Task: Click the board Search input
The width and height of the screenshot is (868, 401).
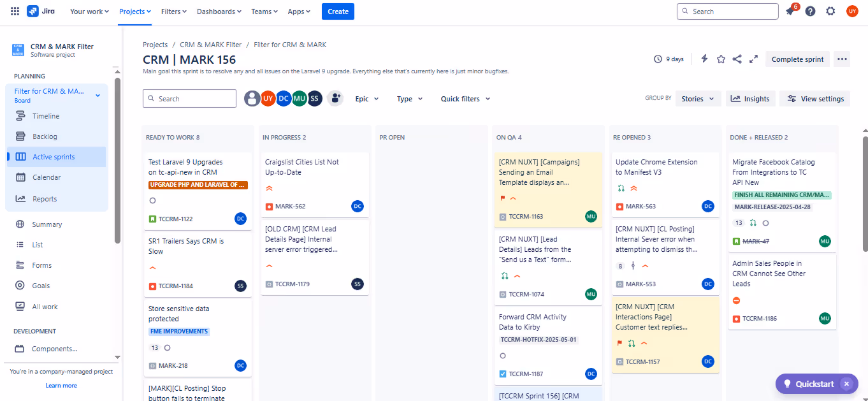Action: click(189, 99)
